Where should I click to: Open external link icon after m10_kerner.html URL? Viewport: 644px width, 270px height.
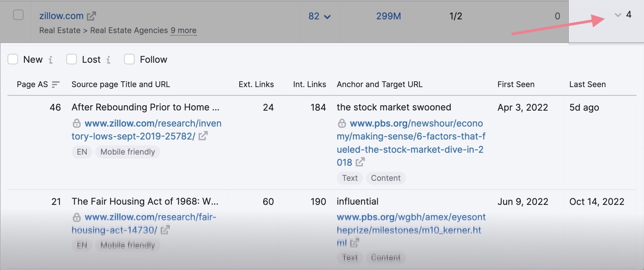355,243
